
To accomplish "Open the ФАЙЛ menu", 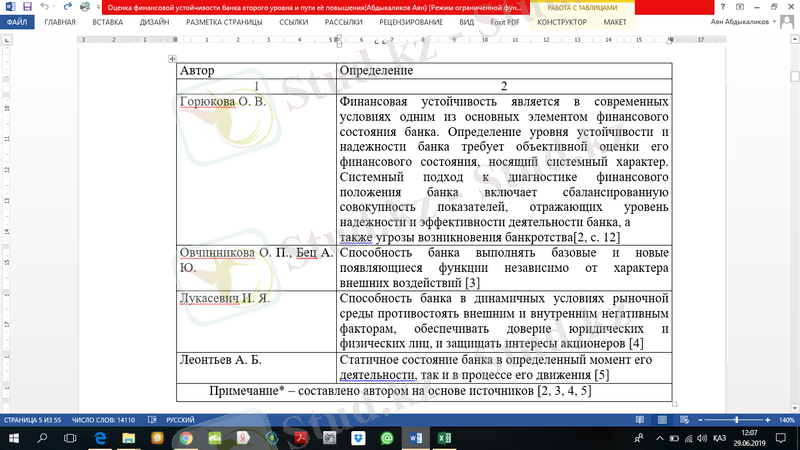I will pyautogui.click(x=17, y=20).
